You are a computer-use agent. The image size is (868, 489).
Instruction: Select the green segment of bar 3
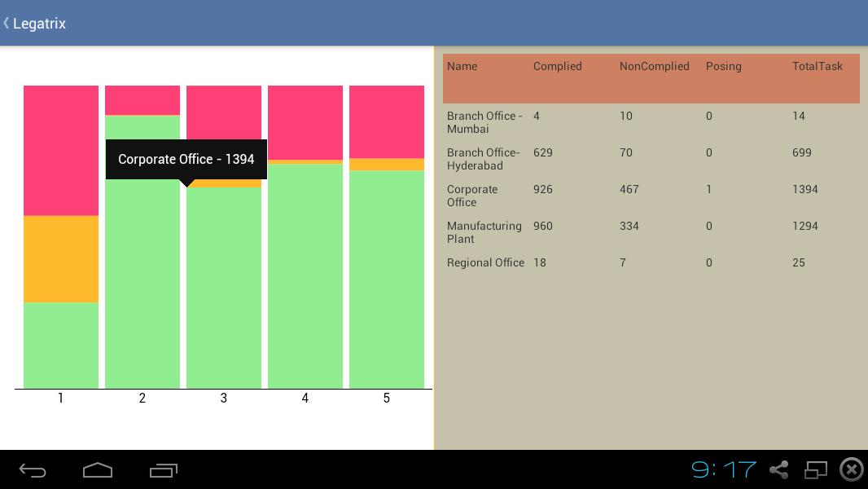224,288
